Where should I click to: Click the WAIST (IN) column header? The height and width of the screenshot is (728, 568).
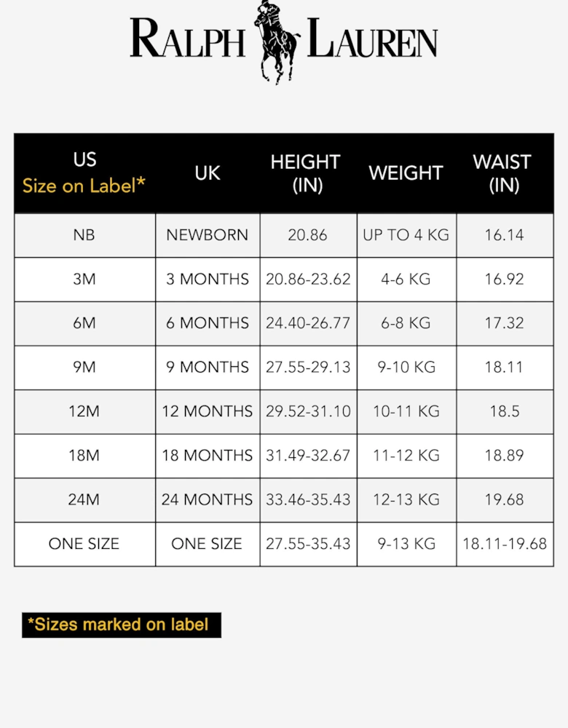click(503, 173)
